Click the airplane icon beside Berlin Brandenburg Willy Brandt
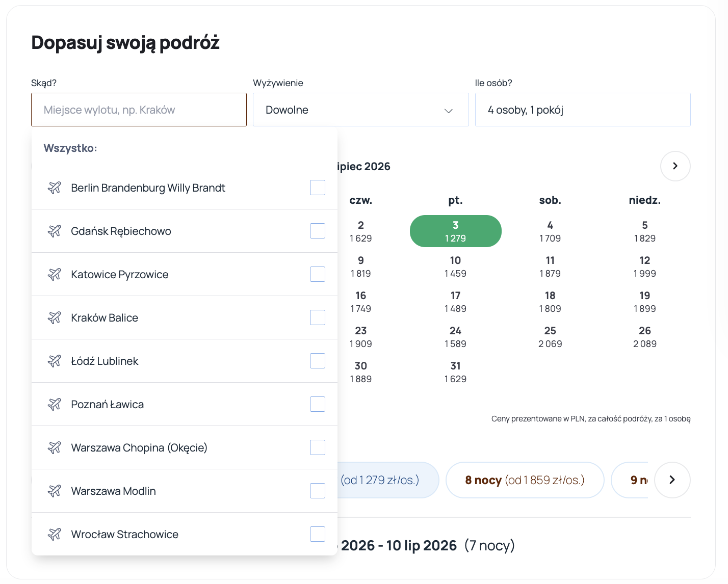728x584 pixels. [55, 188]
